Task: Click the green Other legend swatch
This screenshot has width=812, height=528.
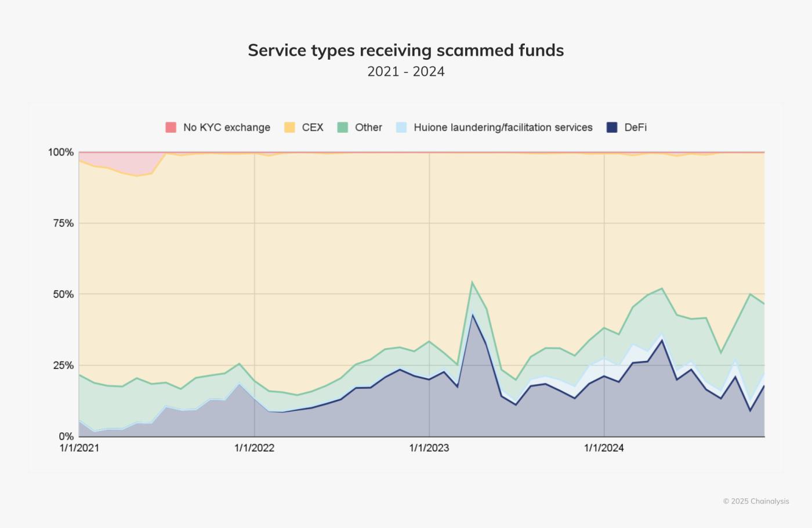Action: pos(342,126)
